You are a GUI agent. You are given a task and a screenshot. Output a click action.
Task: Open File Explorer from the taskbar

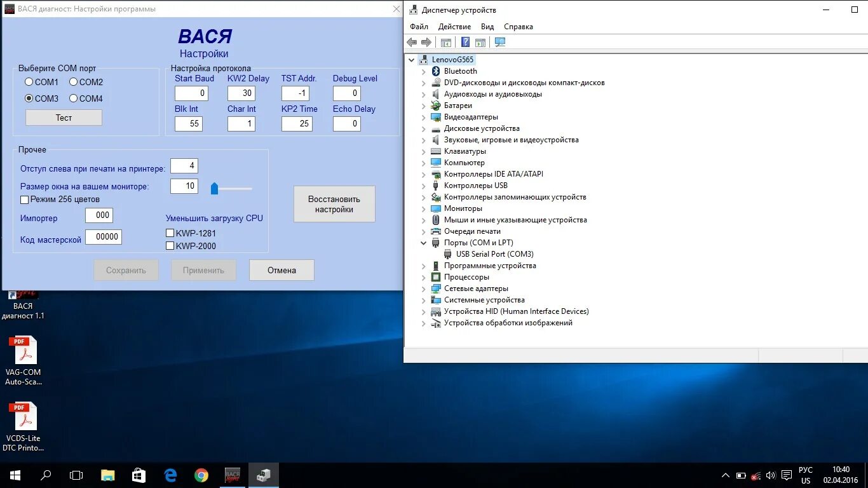[x=108, y=475]
